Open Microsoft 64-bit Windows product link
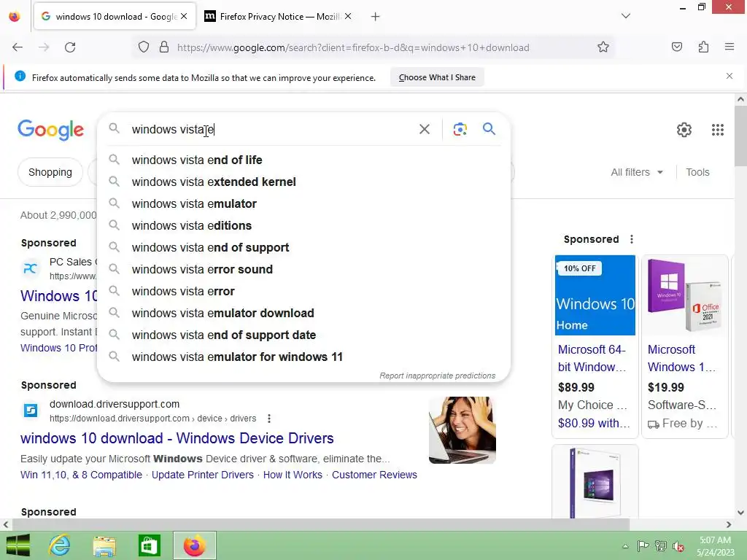Image resolution: width=747 pixels, height=560 pixels. 592,358
